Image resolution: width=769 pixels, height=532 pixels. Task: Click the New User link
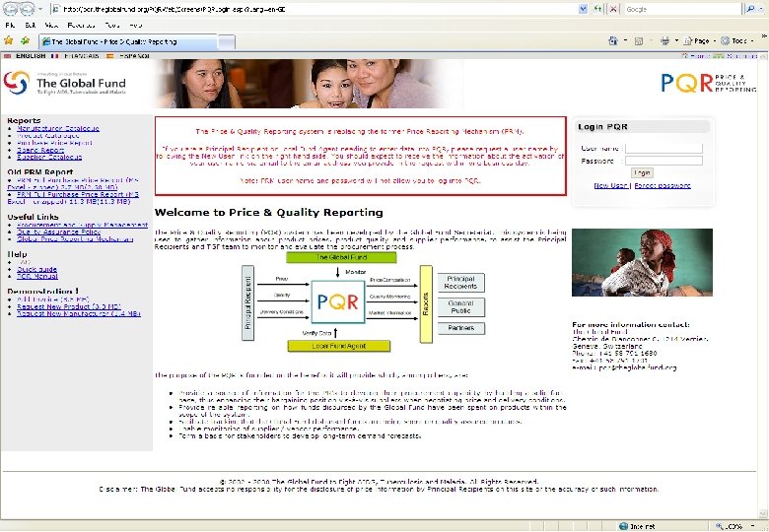(611, 185)
